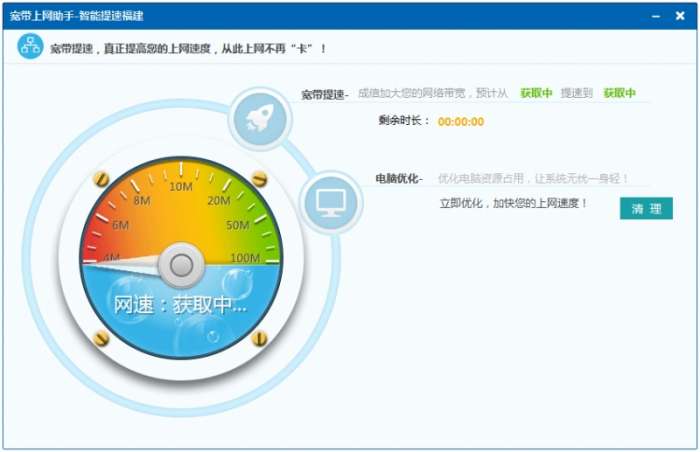
Task: Click the 100M label on gauge
Action: 245,258
